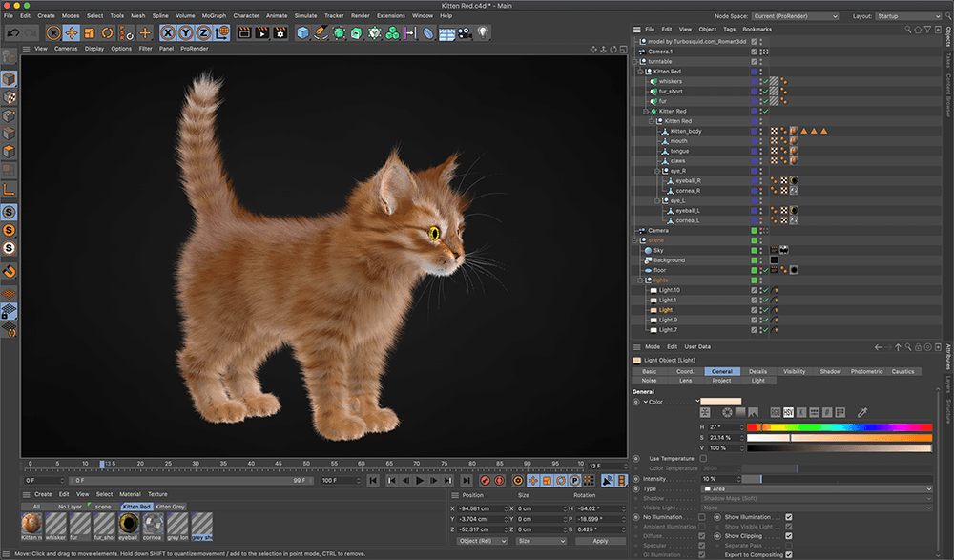954x560 pixels.
Task: Click the eyeball material thumbnail
Action: tap(127, 525)
